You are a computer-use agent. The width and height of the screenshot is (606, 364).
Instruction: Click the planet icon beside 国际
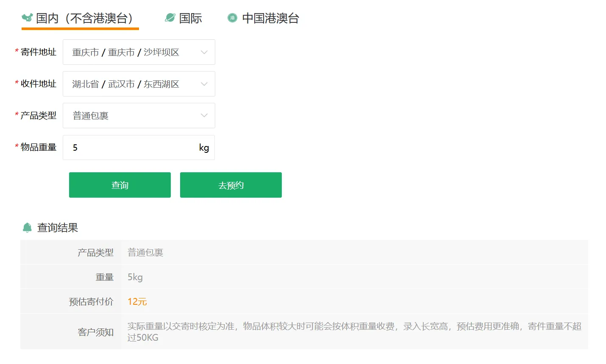[170, 18]
